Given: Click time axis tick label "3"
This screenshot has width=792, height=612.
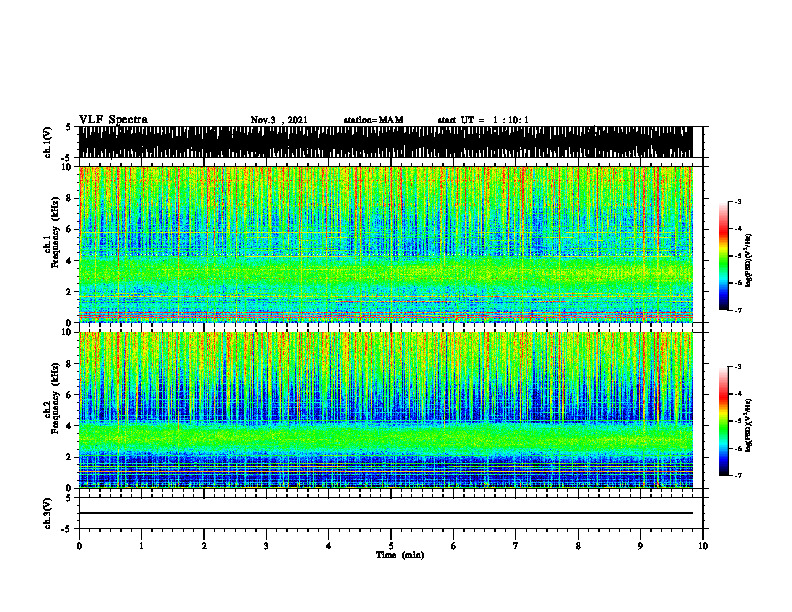Looking at the screenshot, I should click(266, 546).
